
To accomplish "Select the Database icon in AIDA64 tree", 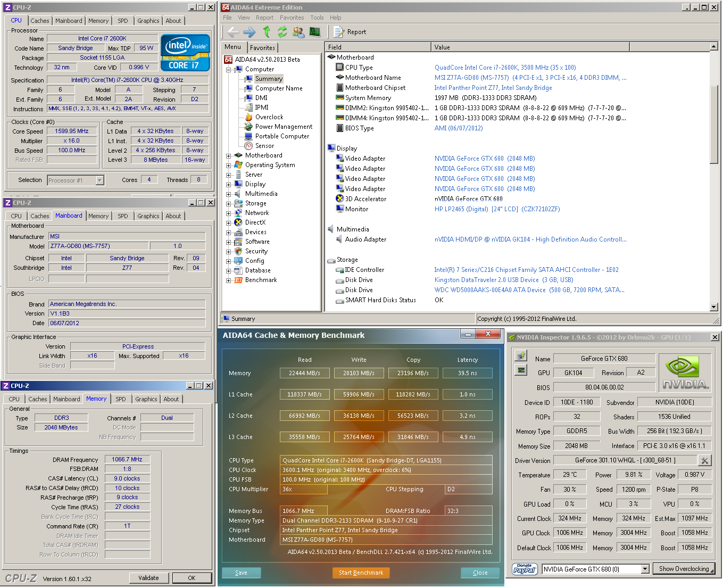I will 238,270.
